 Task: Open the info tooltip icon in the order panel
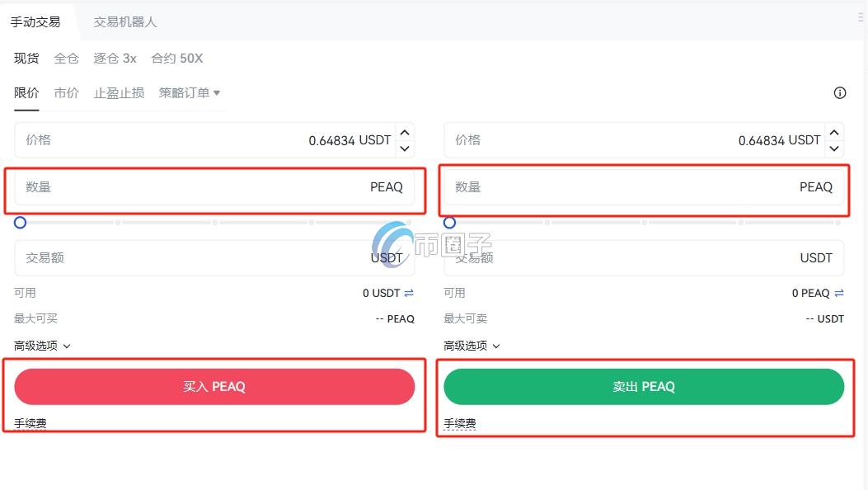coord(839,92)
